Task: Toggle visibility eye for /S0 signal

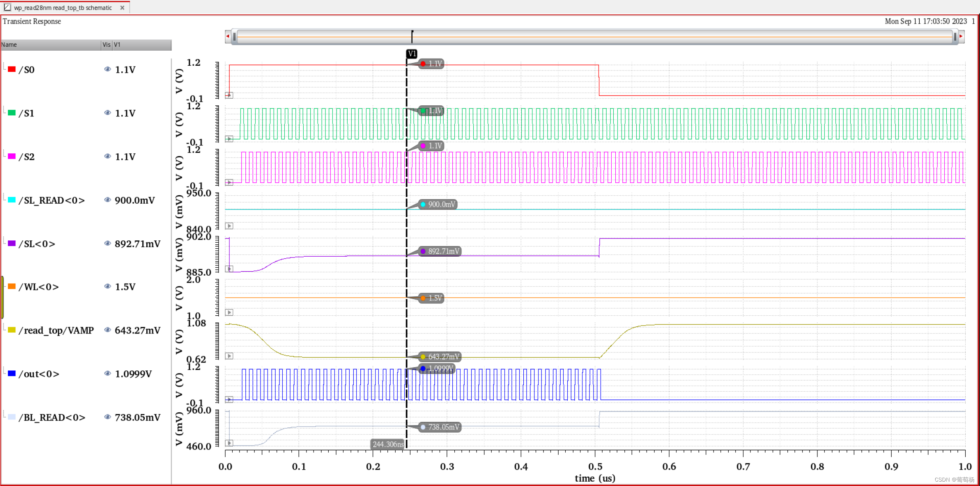Action: (107, 69)
